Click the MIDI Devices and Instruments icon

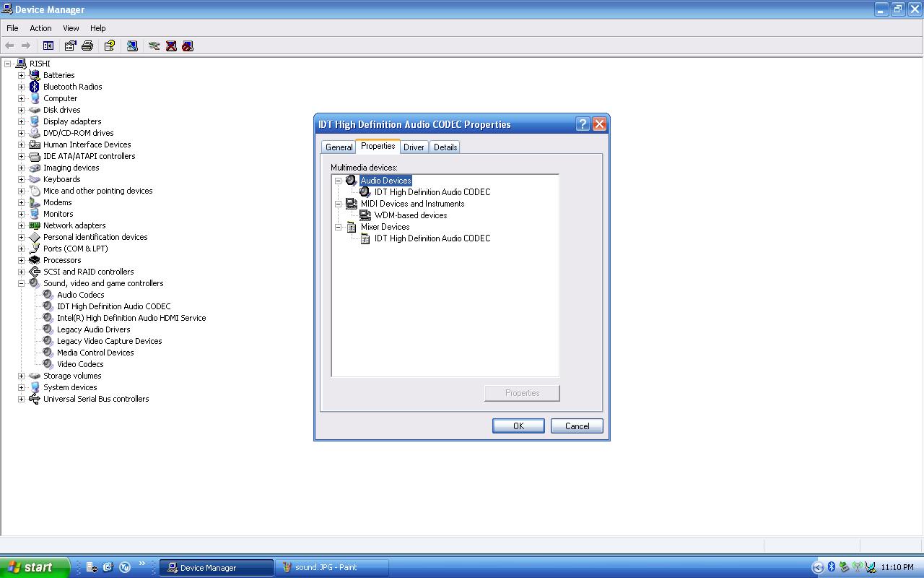pos(351,204)
